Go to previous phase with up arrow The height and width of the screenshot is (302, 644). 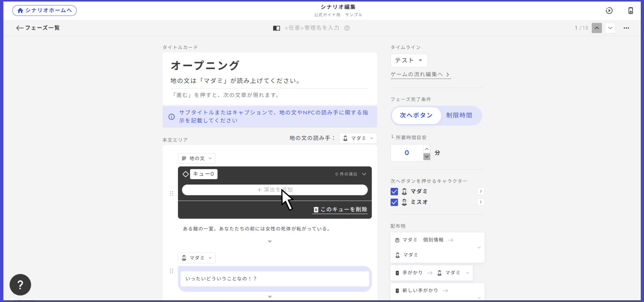[597, 28]
